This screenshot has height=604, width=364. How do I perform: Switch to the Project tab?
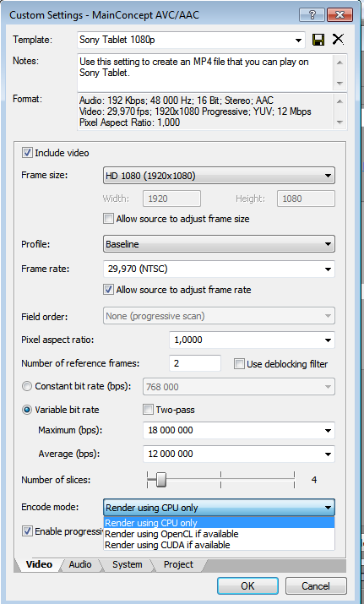coord(178,564)
